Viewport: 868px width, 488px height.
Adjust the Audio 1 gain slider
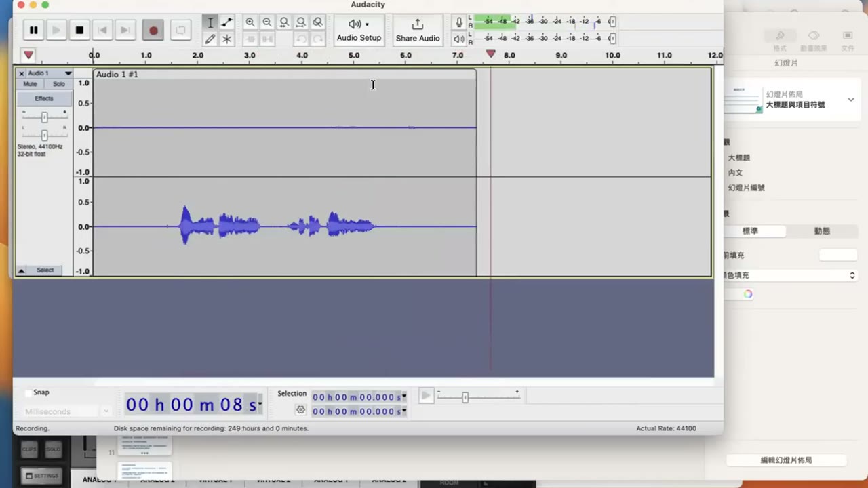click(x=44, y=117)
